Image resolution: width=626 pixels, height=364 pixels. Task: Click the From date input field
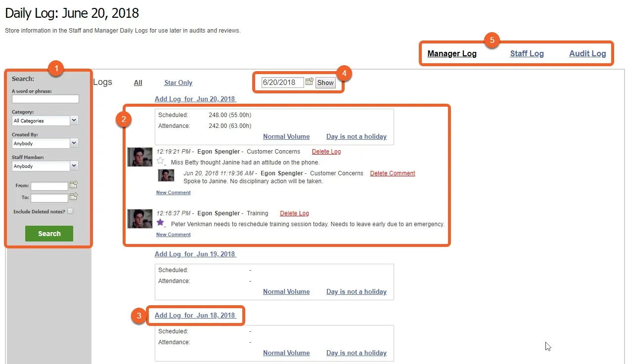click(49, 186)
